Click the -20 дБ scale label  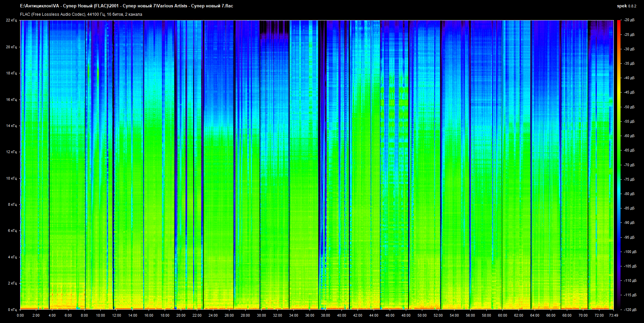[x=629, y=20]
